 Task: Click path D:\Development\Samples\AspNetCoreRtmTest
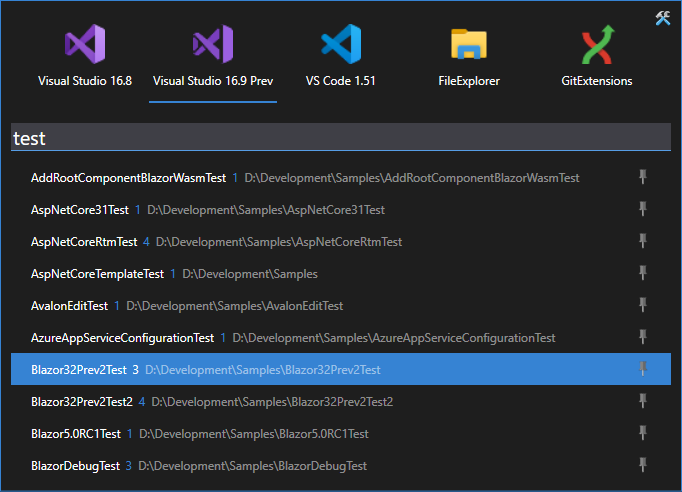click(279, 242)
